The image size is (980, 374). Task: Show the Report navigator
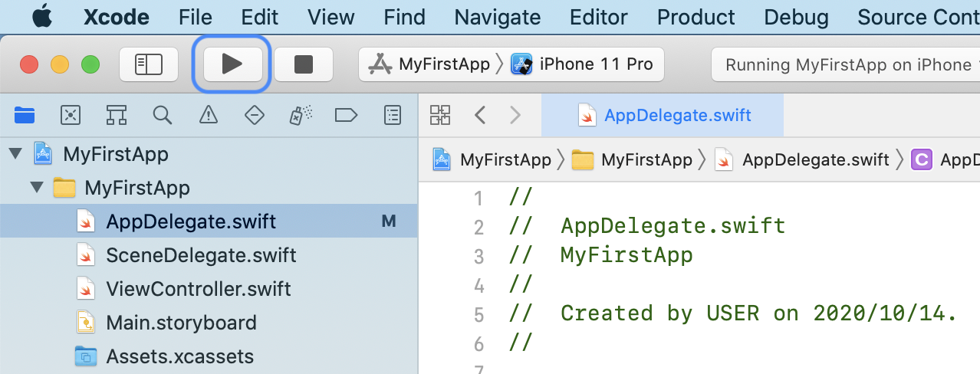[x=393, y=116]
